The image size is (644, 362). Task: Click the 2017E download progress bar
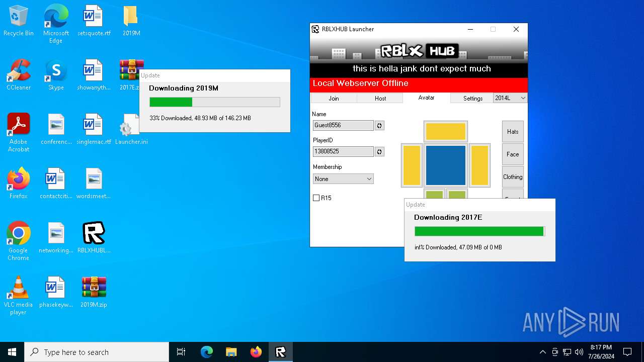click(480, 231)
